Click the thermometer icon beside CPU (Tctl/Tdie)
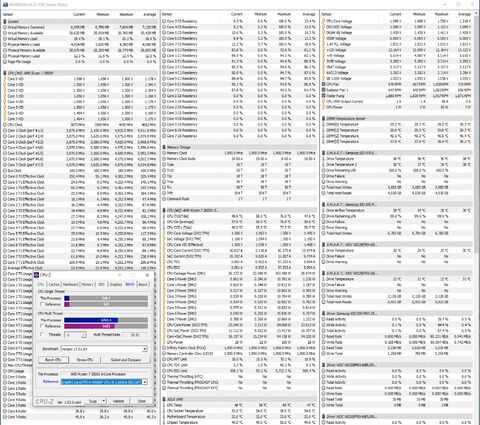The width and height of the screenshot is (480, 425). tap(164, 216)
